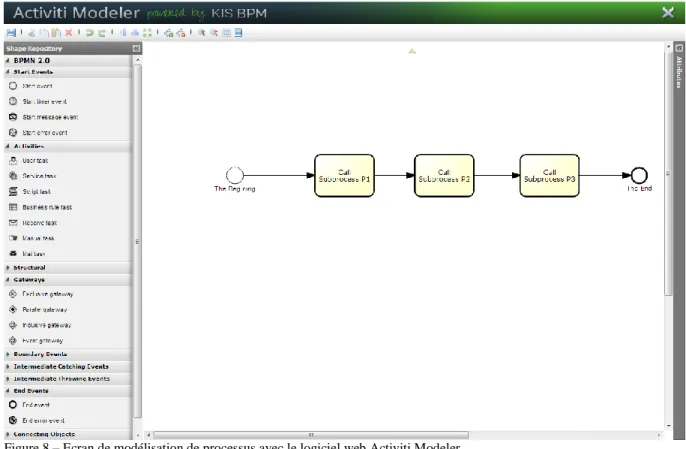Click the Redo toolbar icon

click(x=102, y=33)
